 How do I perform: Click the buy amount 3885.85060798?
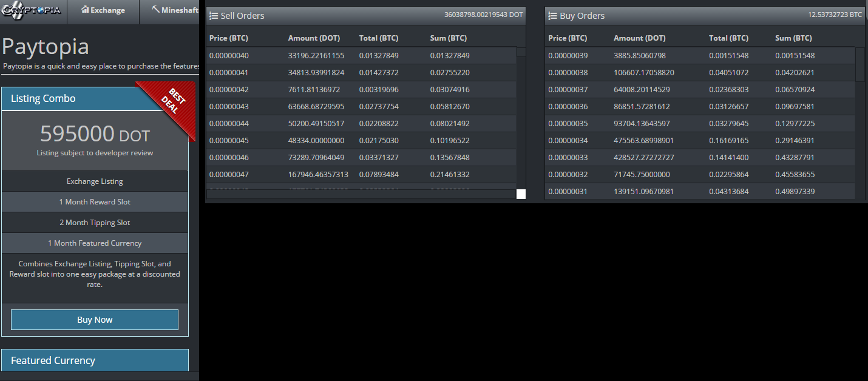pos(640,56)
